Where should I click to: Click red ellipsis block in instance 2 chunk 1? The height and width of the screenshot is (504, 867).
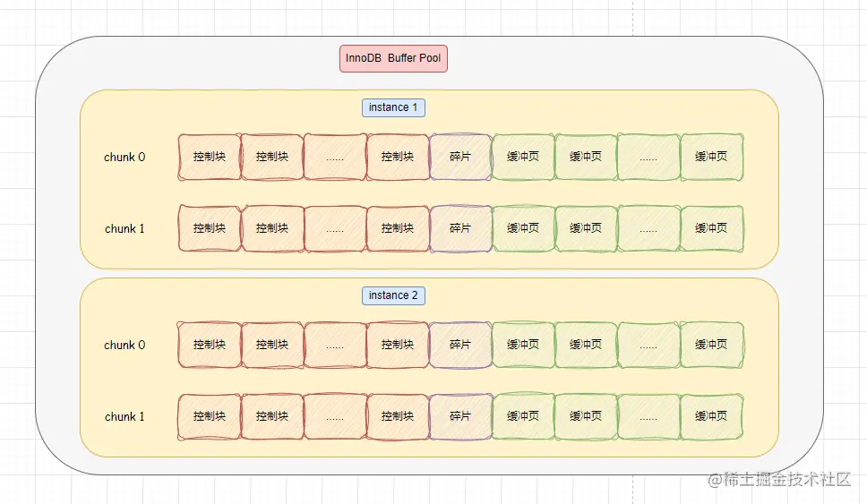tap(335, 416)
